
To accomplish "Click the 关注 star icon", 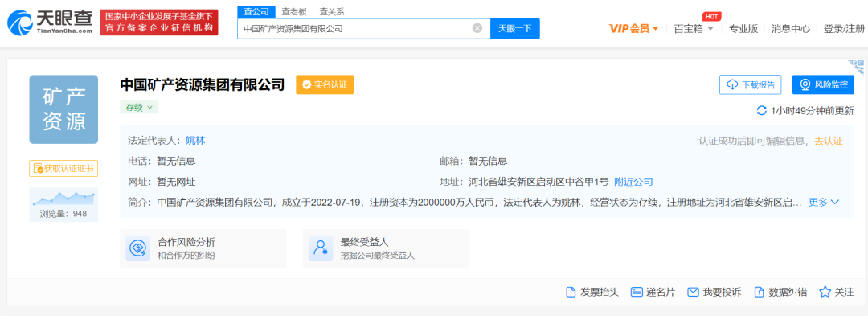I will pos(825,292).
